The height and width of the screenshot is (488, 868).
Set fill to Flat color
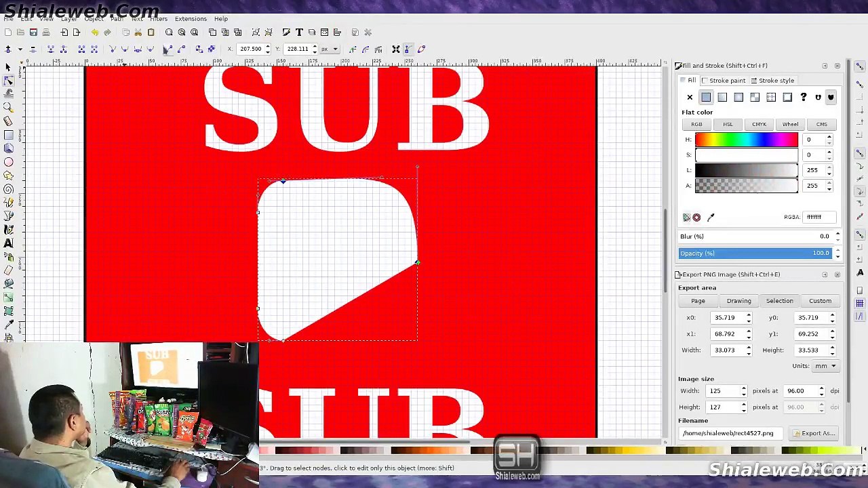(x=706, y=97)
